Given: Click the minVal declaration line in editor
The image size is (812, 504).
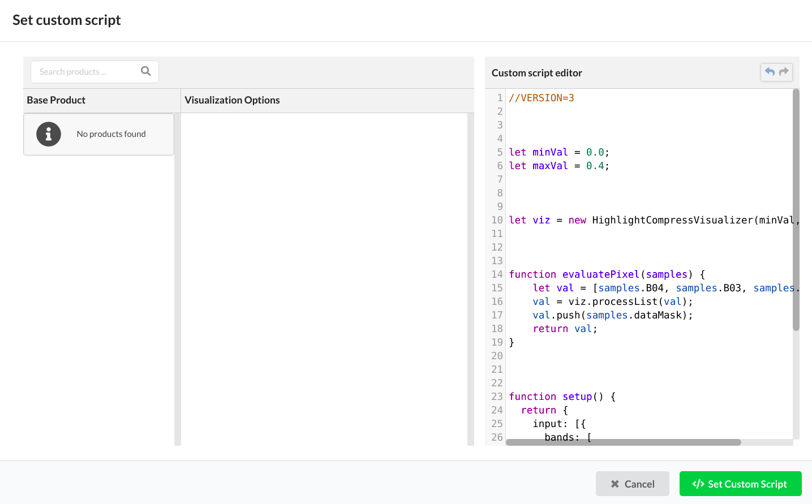Looking at the screenshot, I should click(559, 152).
